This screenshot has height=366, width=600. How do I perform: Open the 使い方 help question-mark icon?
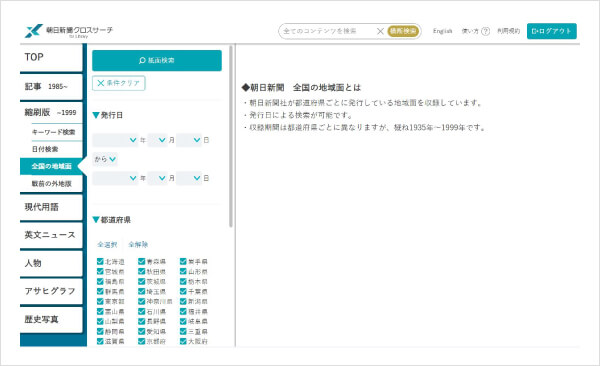pyautogui.click(x=486, y=31)
